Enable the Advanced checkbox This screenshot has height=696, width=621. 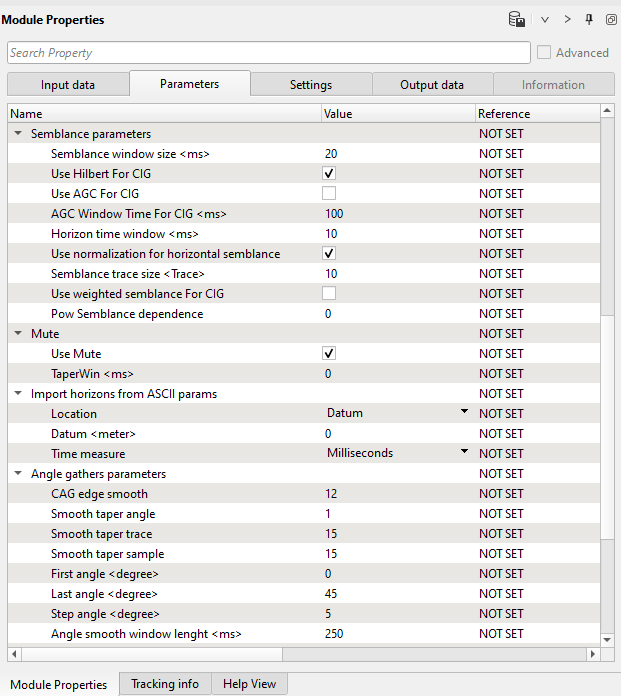click(544, 53)
